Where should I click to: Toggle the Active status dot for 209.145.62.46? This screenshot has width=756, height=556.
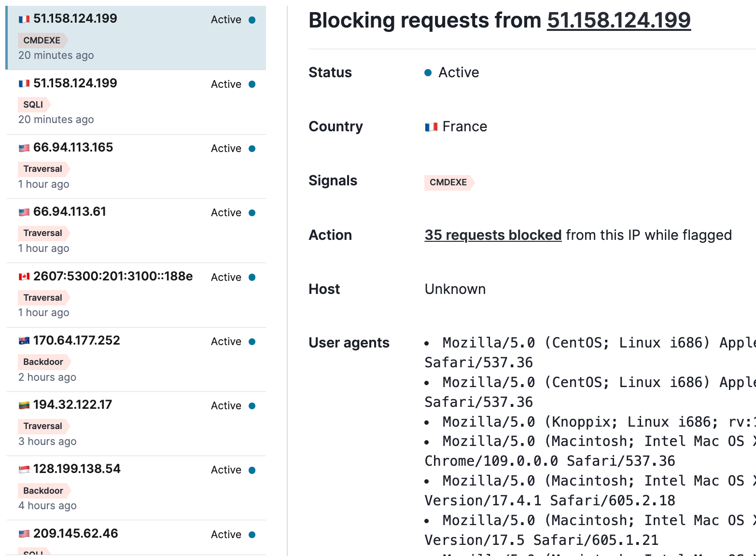point(253,534)
